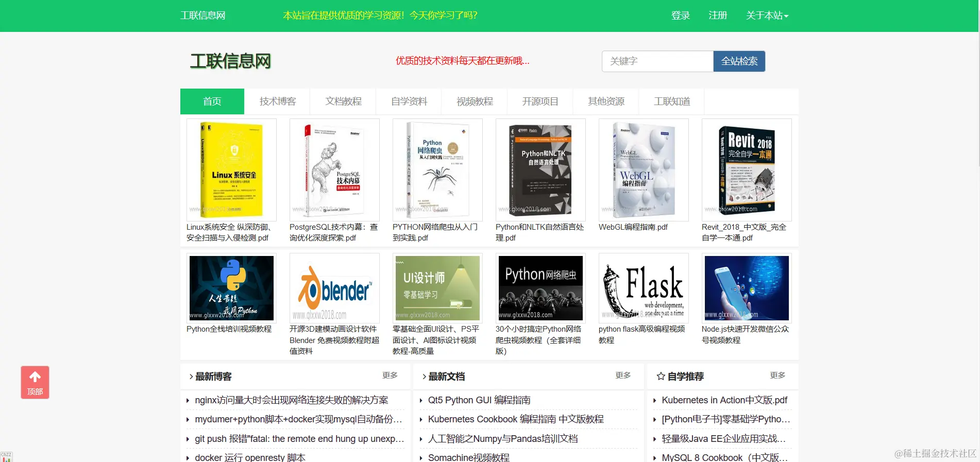Screen dimensions: 980x462
Task: Click the 自学推荐 star icon
Action: (x=661, y=377)
